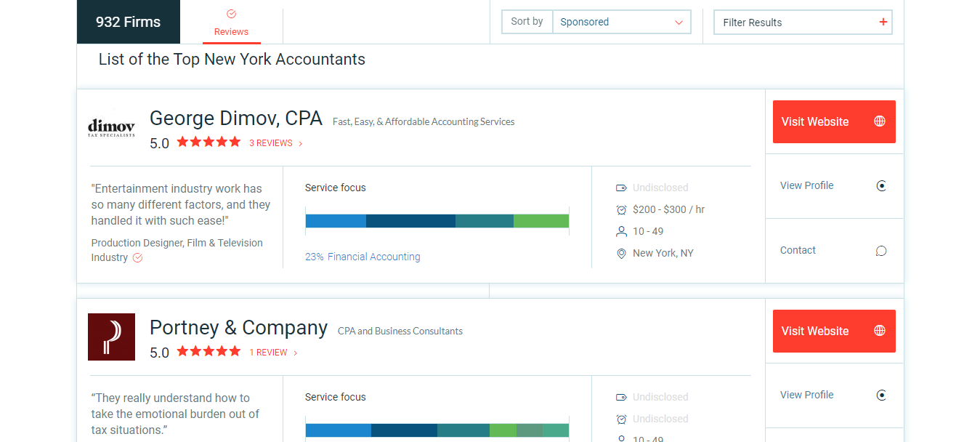The image size is (980, 442).
Task: Visit Website for George Dimov, CPA
Action: [x=834, y=121]
